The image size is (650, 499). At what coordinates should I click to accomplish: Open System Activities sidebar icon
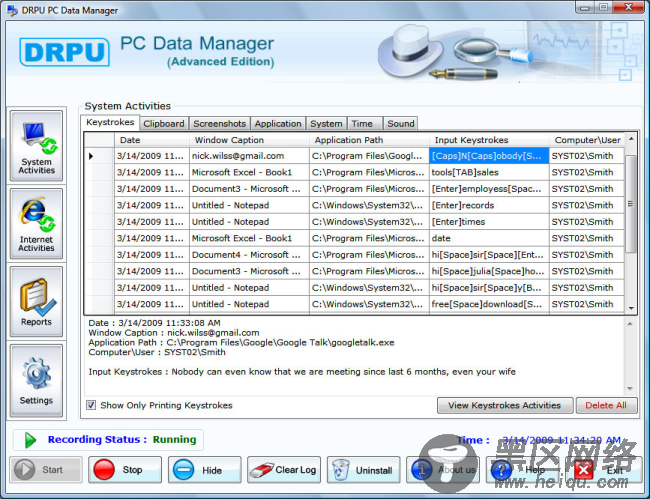tap(36, 145)
